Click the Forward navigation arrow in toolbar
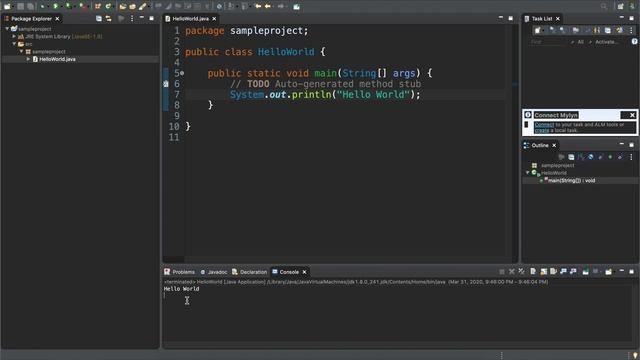This screenshot has height=360, width=640. (281, 7)
